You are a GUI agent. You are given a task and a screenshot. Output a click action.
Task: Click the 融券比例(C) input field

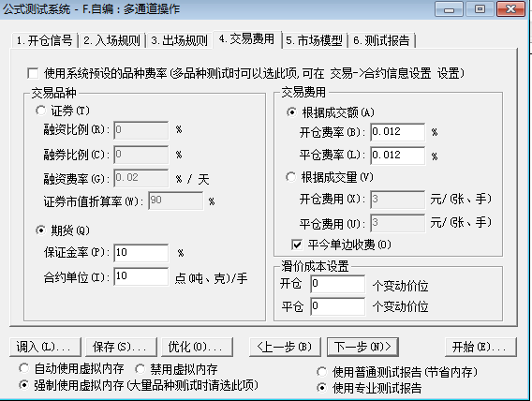141,155
